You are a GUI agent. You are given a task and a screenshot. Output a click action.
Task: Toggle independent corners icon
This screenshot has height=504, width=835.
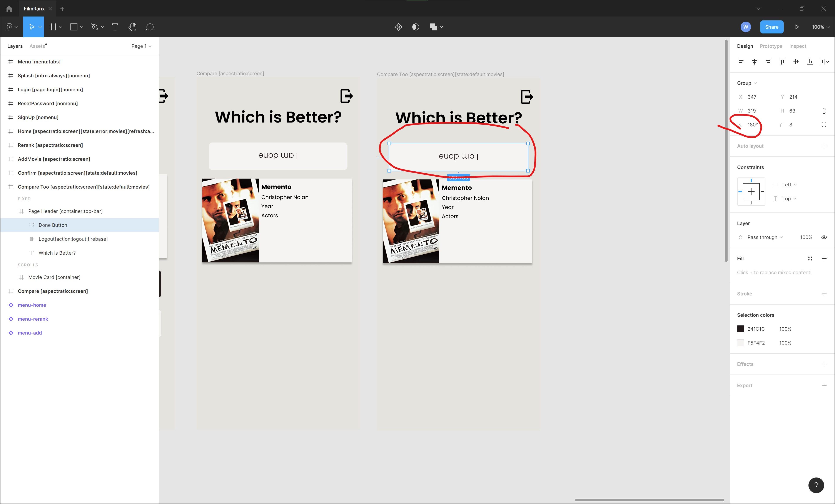pos(824,124)
